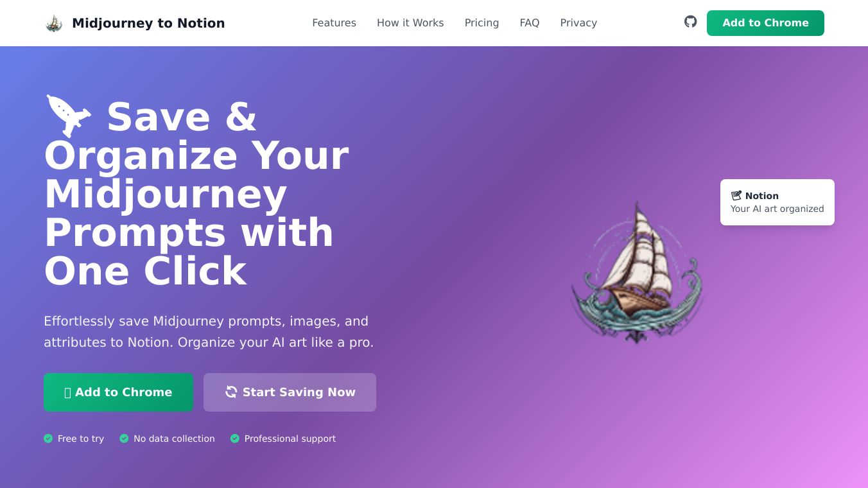Open the GitHub repository icon

point(690,22)
